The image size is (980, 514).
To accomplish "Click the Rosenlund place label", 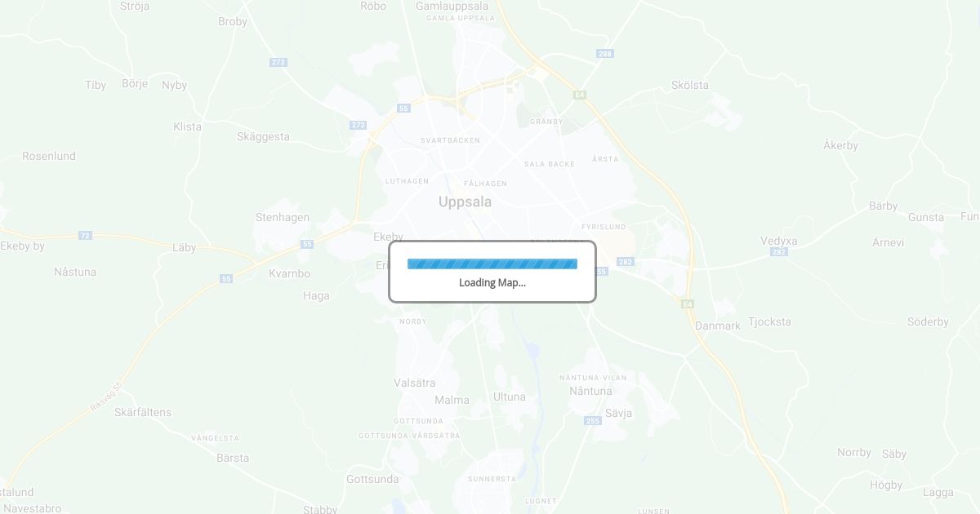I will (x=49, y=156).
